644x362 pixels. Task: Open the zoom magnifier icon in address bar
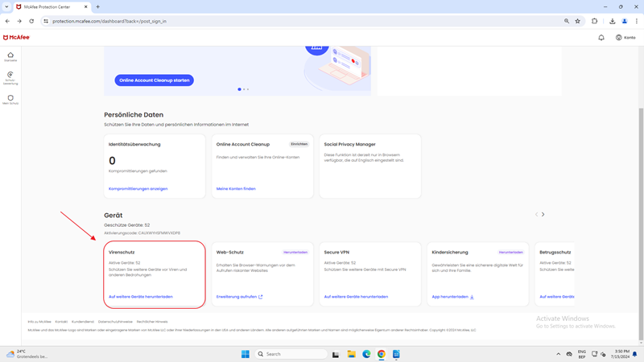tap(567, 22)
